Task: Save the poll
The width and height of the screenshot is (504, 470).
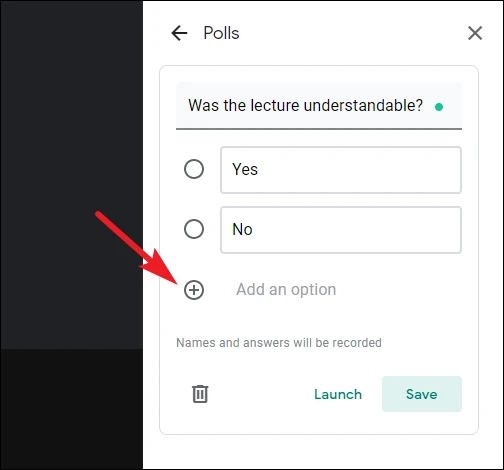Action: click(422, 394)
